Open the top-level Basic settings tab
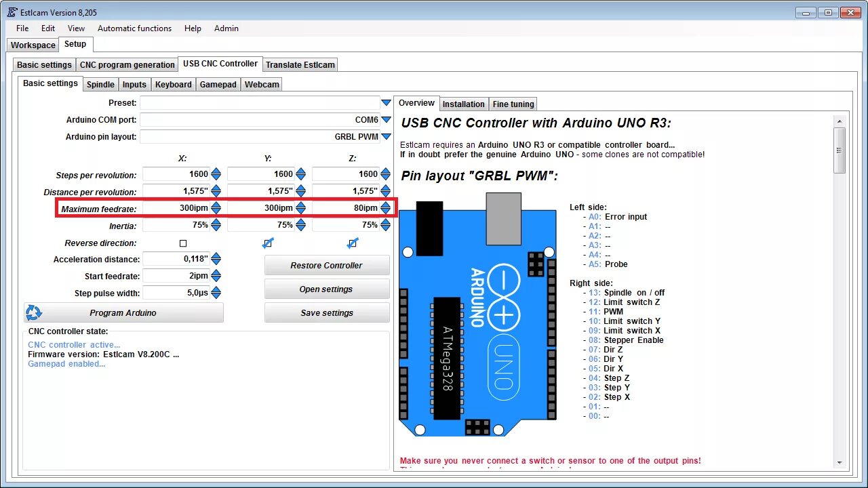Viewport: 868px width, 488px height. pos(44,64)
